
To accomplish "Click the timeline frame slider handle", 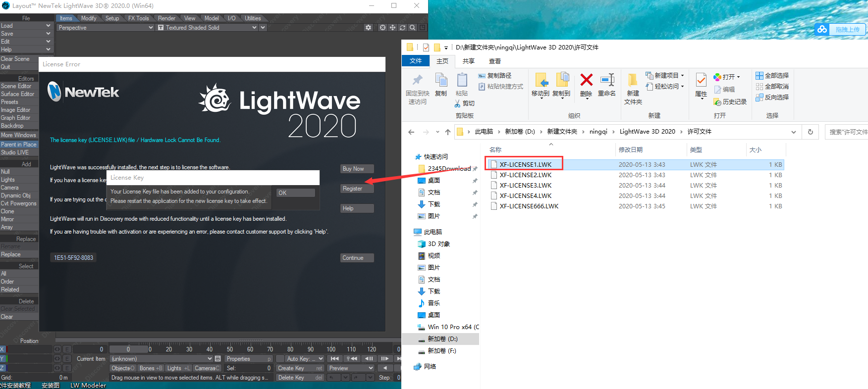I will pos(128,349).
